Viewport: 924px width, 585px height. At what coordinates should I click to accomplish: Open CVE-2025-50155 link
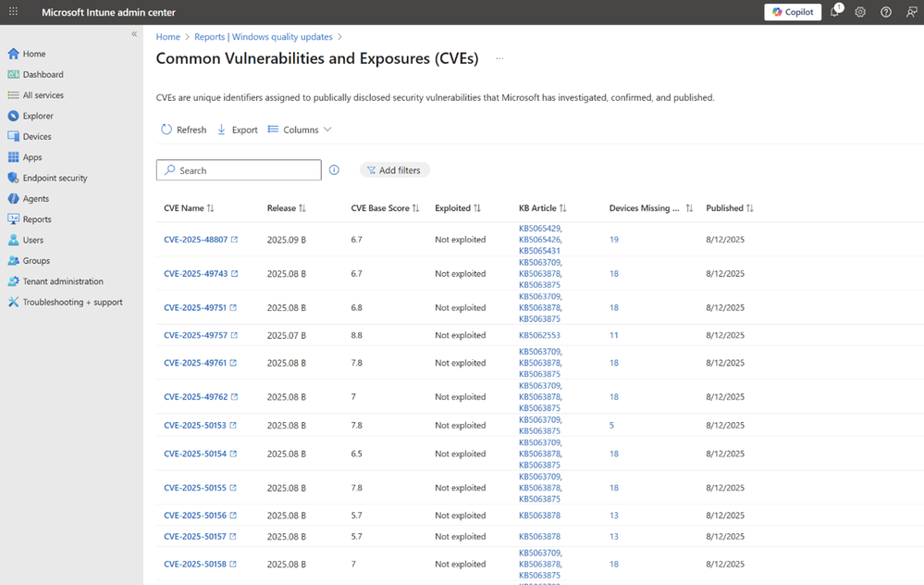[x=195, y=488]
